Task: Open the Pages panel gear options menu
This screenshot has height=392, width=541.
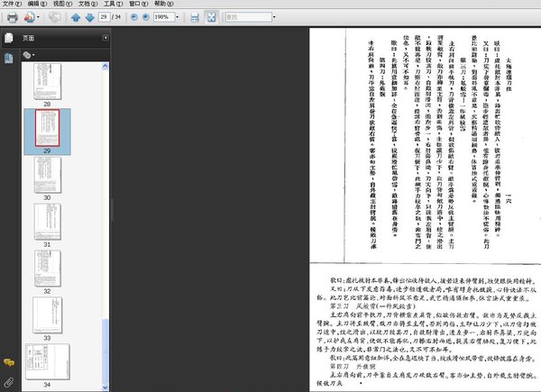Action: coord(29,55)
